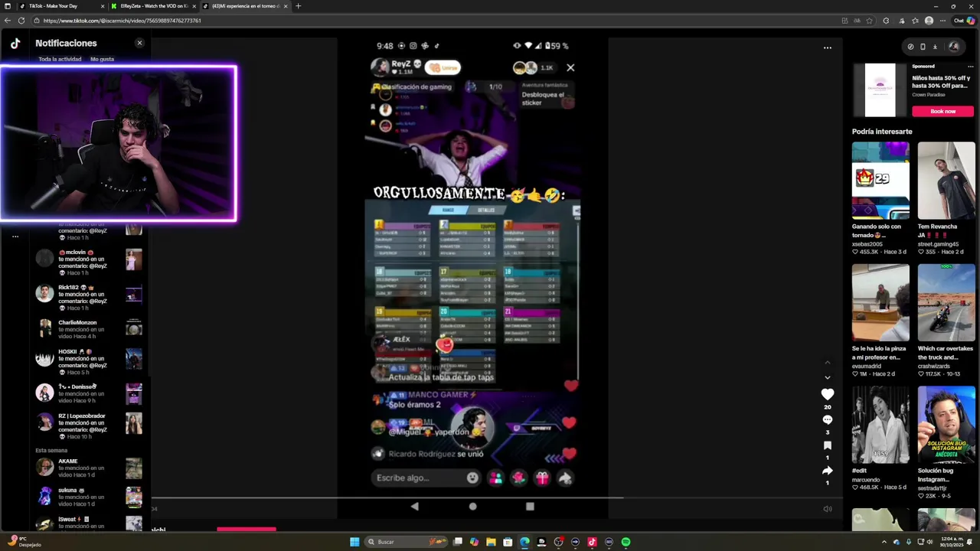The image size is (980, 551).
Task: Open the browser settings and more menu
Action: (943, 21)
